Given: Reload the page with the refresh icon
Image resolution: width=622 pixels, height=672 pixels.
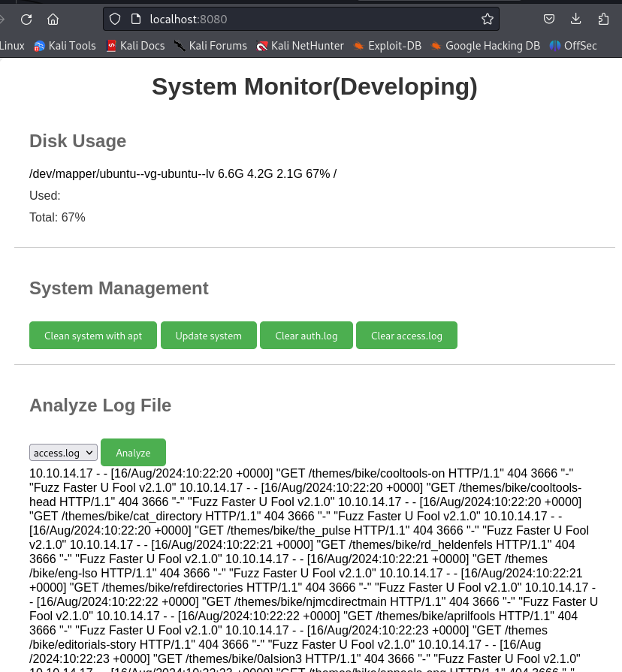Looking at the screenshot, I should pos(26,19).
